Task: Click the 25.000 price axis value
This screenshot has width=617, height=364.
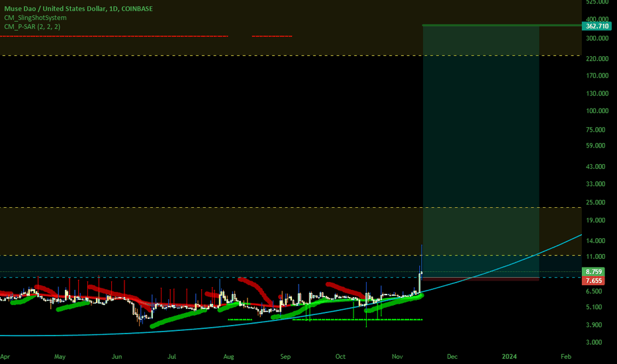Action: [x=595, y=203]
